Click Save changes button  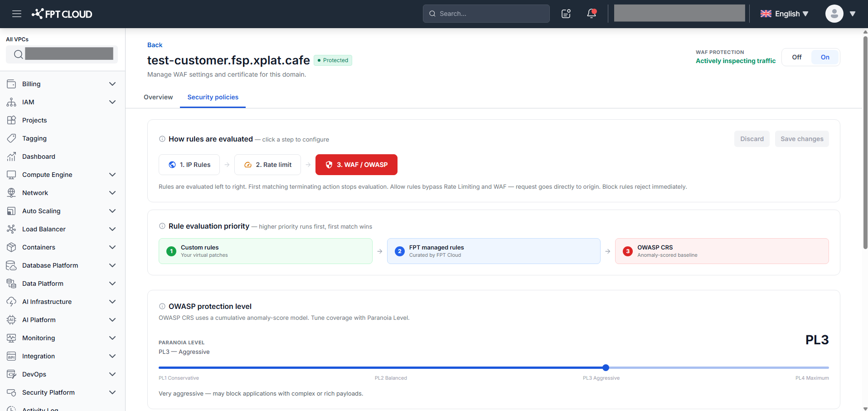tap(802, 139)
